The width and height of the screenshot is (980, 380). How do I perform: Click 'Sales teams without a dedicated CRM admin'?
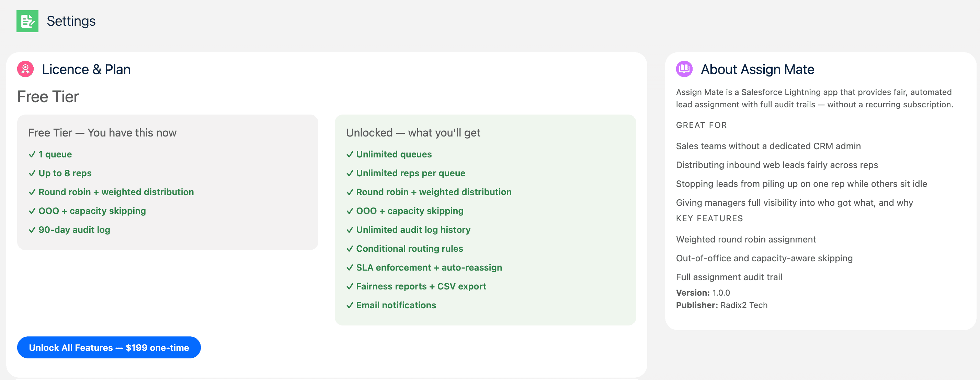click(x=768, y=146)
